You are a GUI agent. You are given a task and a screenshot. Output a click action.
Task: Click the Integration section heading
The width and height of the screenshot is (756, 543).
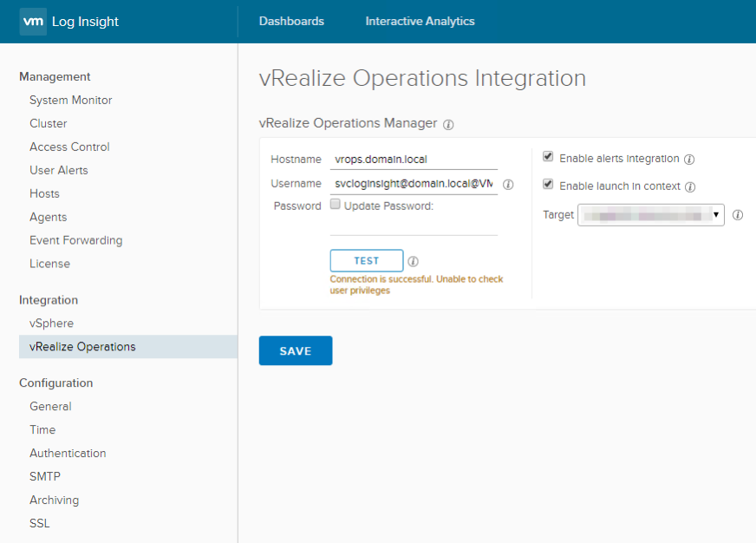[x=49, y=300]
